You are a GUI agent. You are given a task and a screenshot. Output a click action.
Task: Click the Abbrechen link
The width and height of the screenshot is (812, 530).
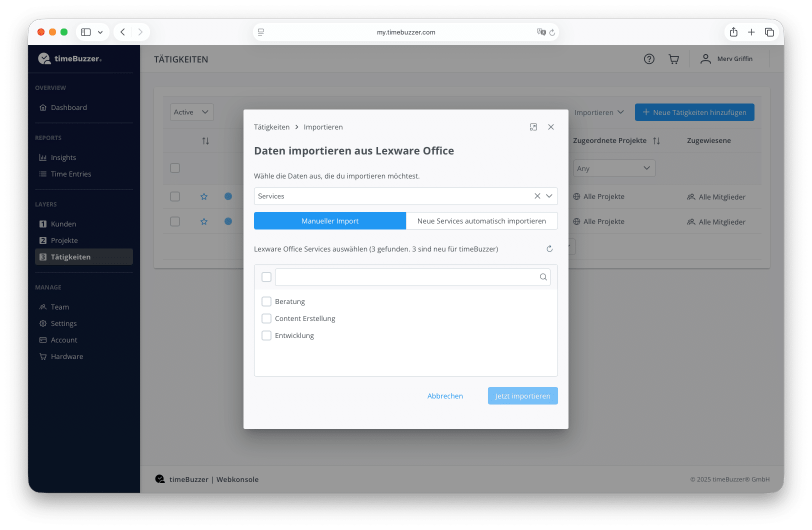445,396
